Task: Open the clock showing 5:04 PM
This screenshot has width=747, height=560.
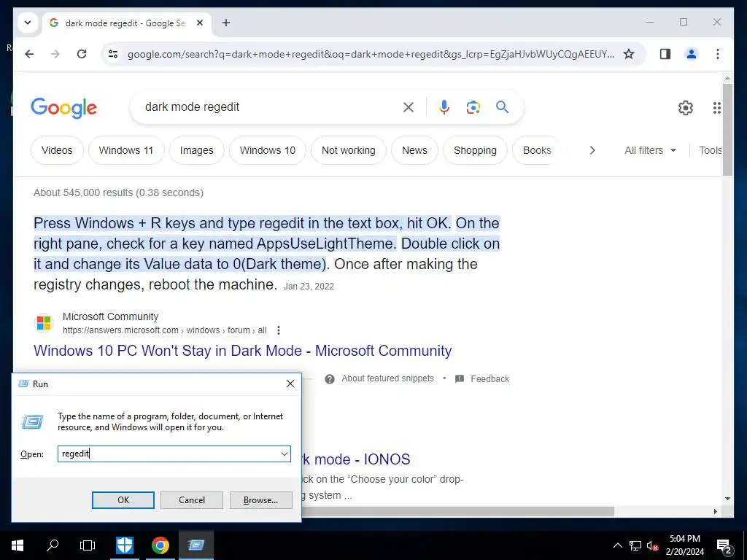Action: pyautogui.click(x=684, y=545)
